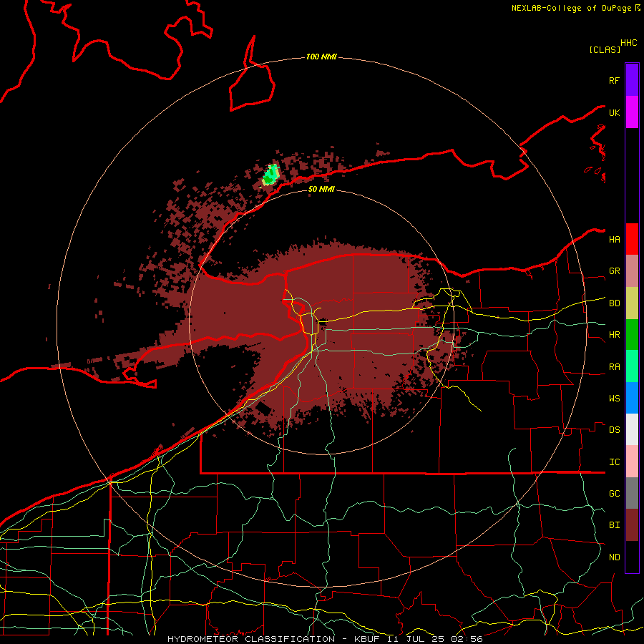
Task: Click the DS legend label
Action: click(x=614, y=430)
